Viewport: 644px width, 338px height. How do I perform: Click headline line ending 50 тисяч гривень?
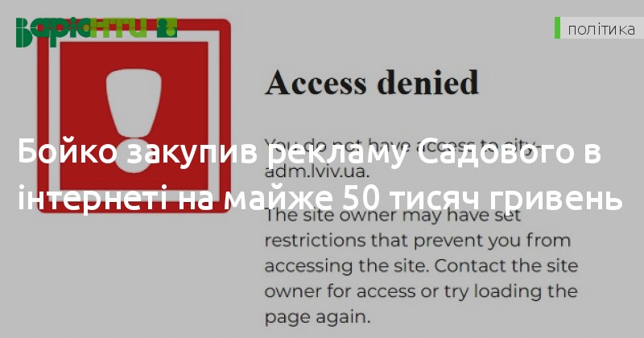point(320,197)
